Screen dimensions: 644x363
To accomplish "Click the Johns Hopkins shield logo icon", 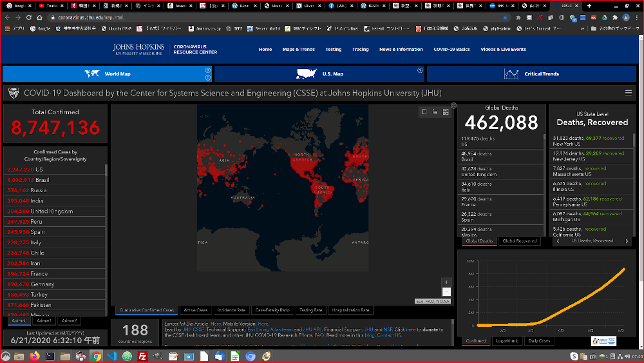I will coord(14,93).
